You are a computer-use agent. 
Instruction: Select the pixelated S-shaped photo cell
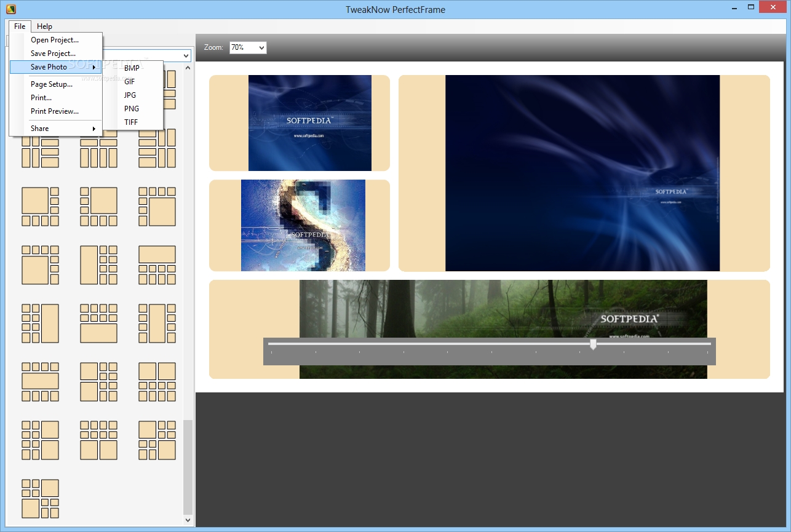[x=300, y=225]
